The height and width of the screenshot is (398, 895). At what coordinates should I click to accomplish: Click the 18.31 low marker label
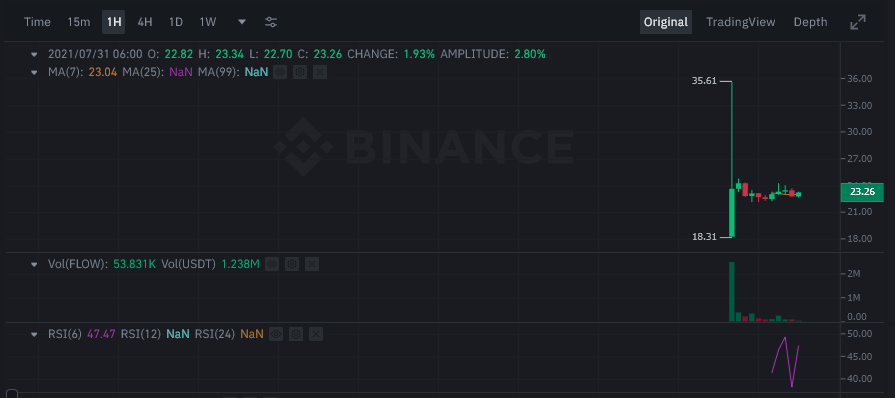coord(704,237)
